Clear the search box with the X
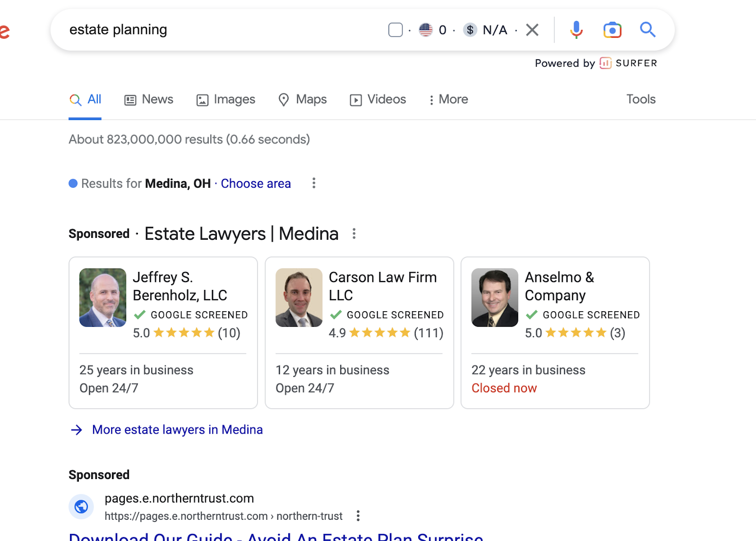 [x=532, y=30]
